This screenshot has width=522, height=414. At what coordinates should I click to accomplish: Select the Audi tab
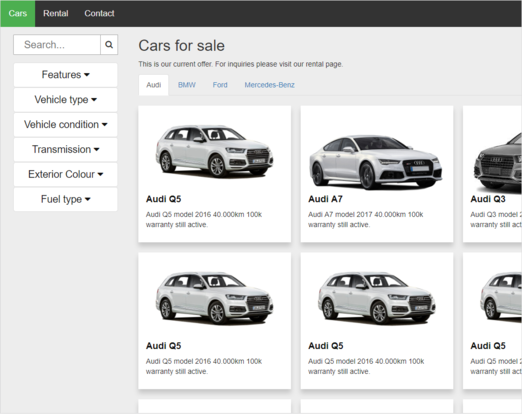click(x=154, y=85)
